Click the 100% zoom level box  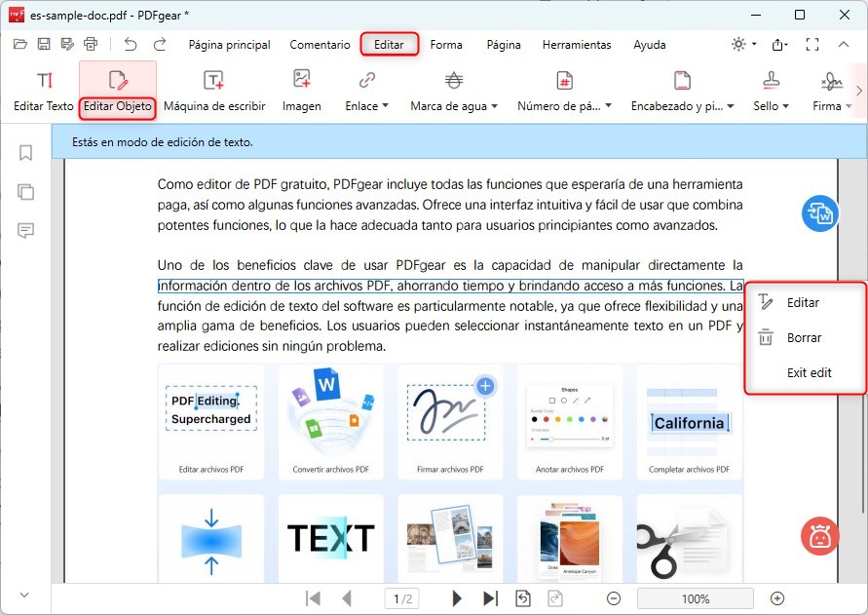pyautogui.click(x=696, y=598)
